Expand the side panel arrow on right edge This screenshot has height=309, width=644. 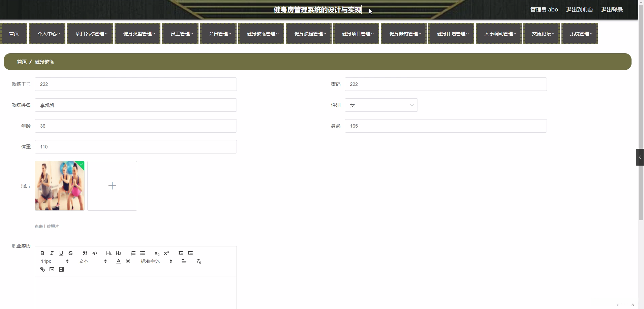640,157
